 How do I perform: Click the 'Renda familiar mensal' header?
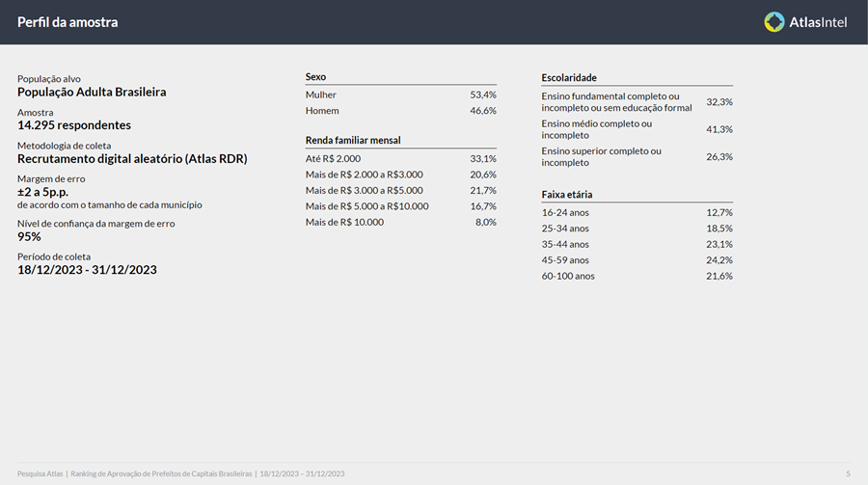tap(353, 141)
